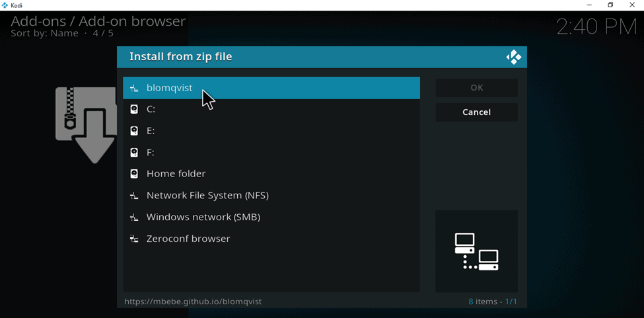Screen dimensions: 644x318
Task: Click the Install from zip file title
Action: pos(181,57)
